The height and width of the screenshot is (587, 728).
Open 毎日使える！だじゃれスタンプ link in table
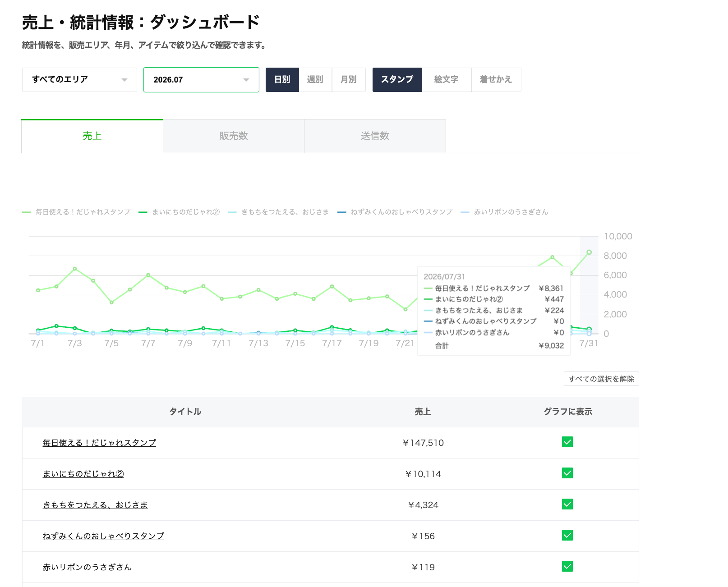[x=99, y=443]
